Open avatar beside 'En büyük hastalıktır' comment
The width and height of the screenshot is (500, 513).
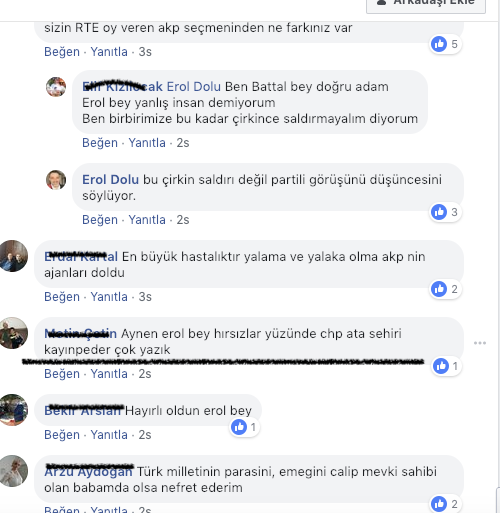click(13, 256)
